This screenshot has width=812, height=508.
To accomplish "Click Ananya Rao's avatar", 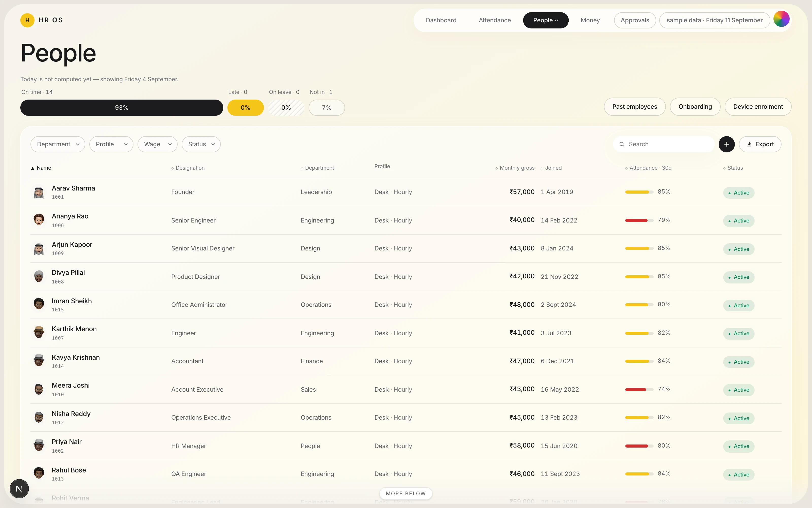I will [x=39, y=220].
